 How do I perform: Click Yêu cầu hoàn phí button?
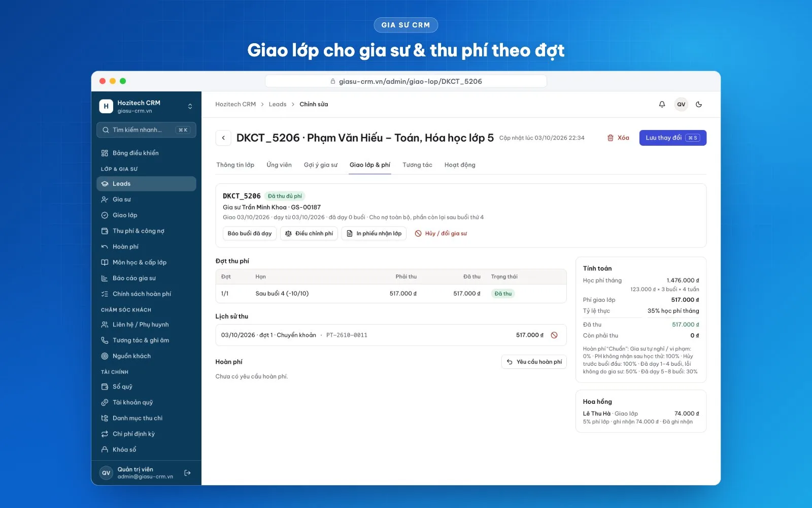(534, 362)
